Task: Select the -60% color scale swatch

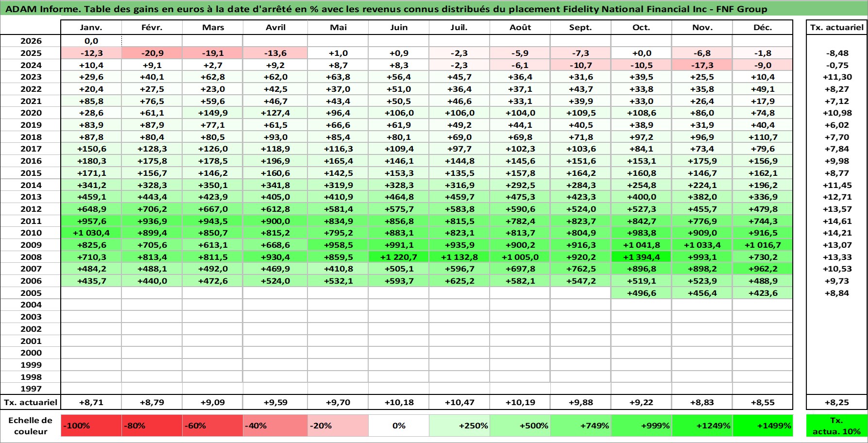Action: (213, 426)
